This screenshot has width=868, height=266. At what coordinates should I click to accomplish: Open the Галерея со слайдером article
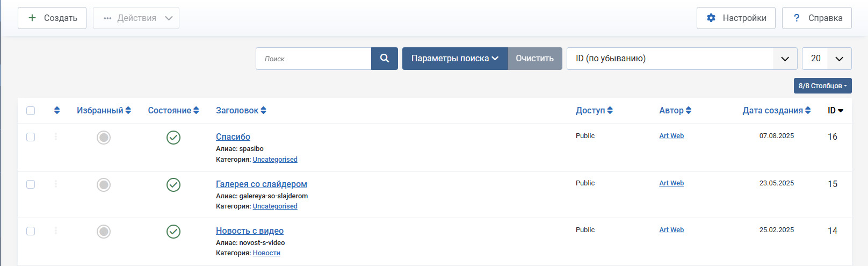tap(262, 184)
